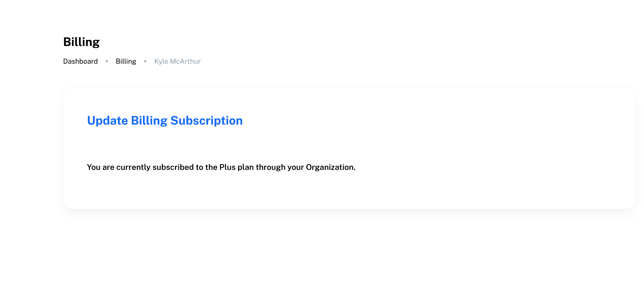Click the word subscribed in the status text

(x=173, y=167)
